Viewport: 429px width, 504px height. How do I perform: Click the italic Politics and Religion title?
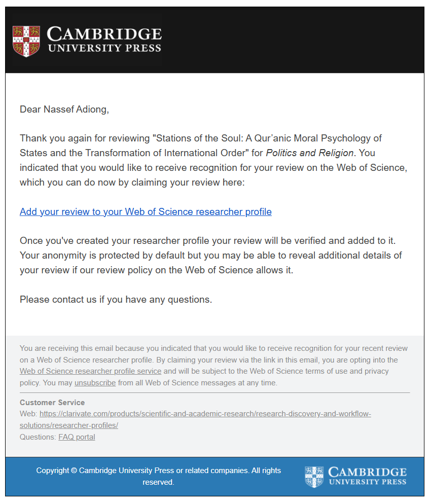[x=309, y=153]
